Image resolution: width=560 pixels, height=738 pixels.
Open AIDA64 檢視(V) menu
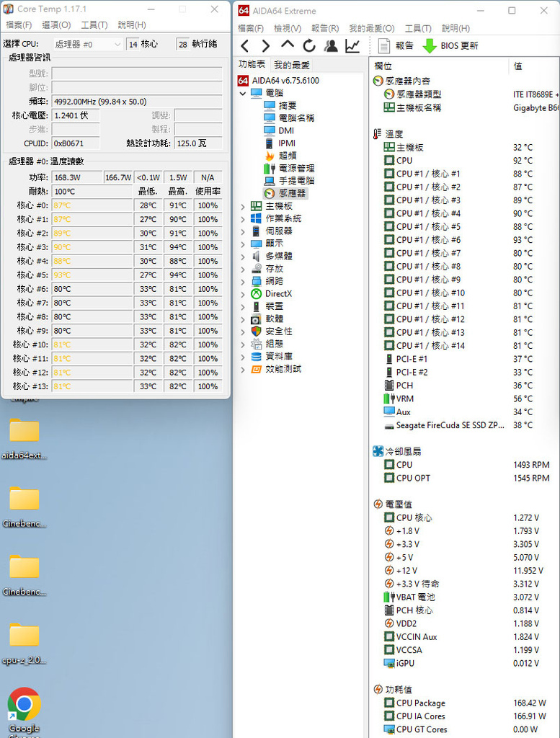(x=288, y=28)
